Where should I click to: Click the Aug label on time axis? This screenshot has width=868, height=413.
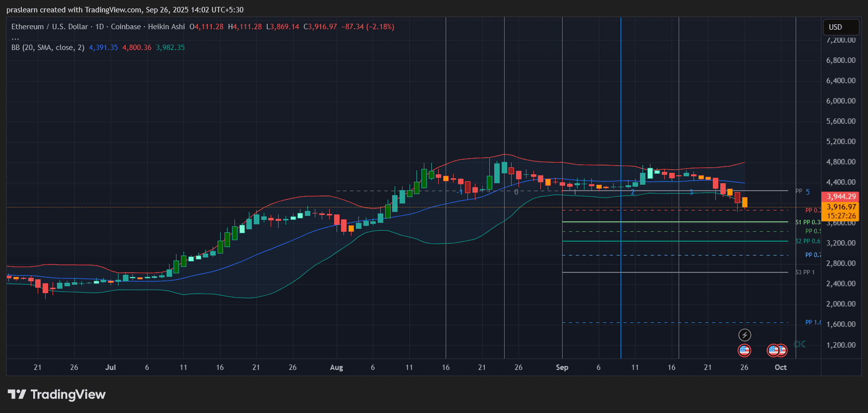point(336,367)
